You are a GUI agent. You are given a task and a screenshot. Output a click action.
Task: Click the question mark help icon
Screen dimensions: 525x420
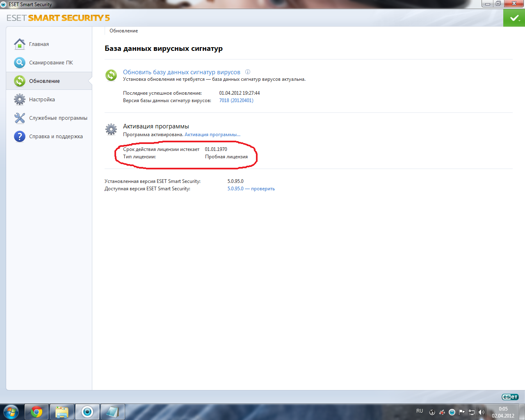pyautogui.click(x=19, y=136)
